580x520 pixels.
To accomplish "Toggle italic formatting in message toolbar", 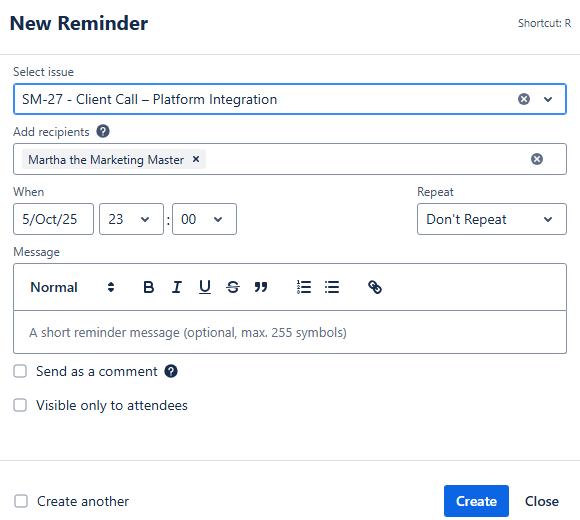I will [x=176, y=287].
